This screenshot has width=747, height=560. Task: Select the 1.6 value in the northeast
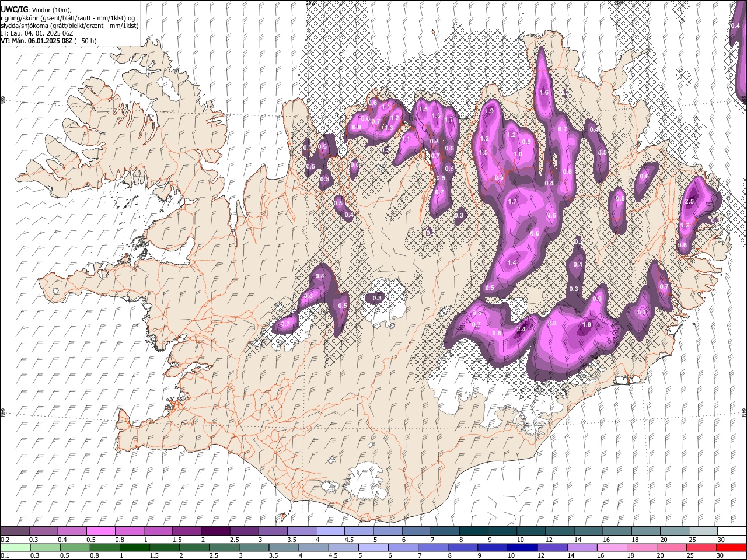tap(544, 93)
